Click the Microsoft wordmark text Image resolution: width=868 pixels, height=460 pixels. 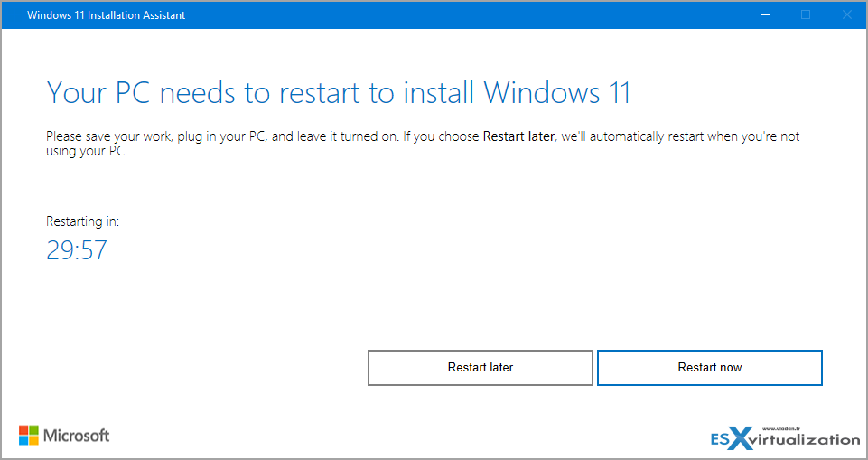point(77,436)
